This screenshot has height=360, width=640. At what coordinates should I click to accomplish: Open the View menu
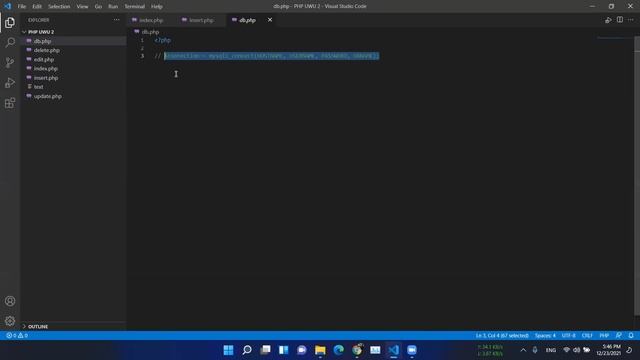(x=82, y=6)
